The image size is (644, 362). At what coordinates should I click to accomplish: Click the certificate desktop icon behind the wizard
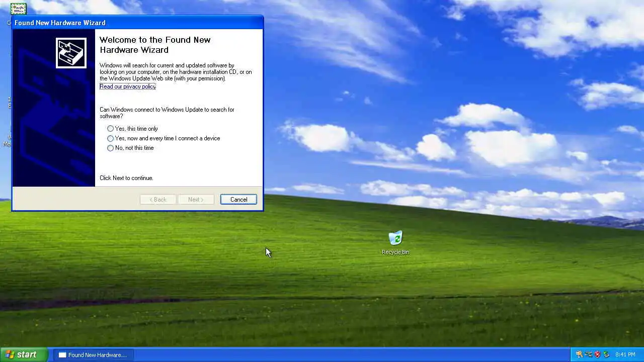19,9
